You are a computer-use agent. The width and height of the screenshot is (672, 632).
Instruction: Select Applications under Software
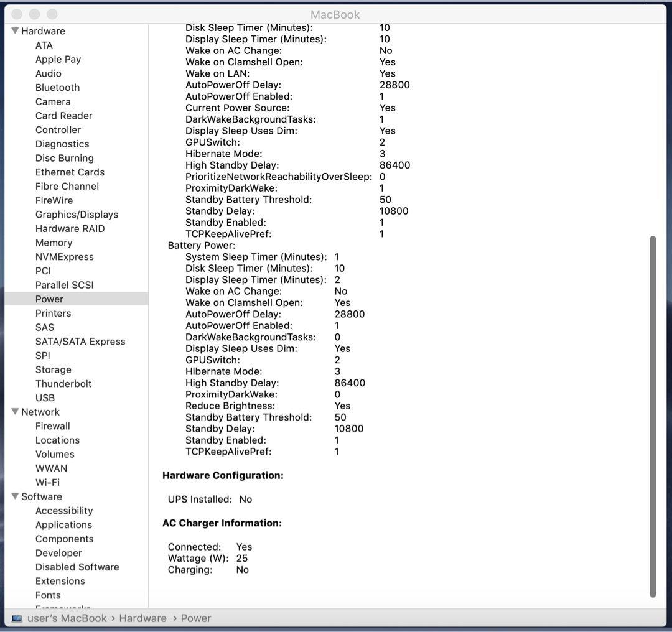tap(63, 525)
